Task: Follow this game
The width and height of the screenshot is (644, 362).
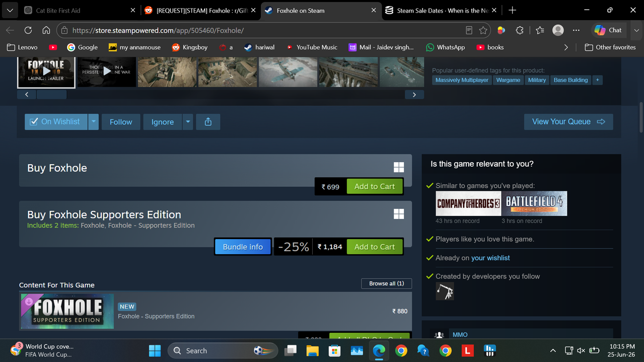Action: pos(121,122)
